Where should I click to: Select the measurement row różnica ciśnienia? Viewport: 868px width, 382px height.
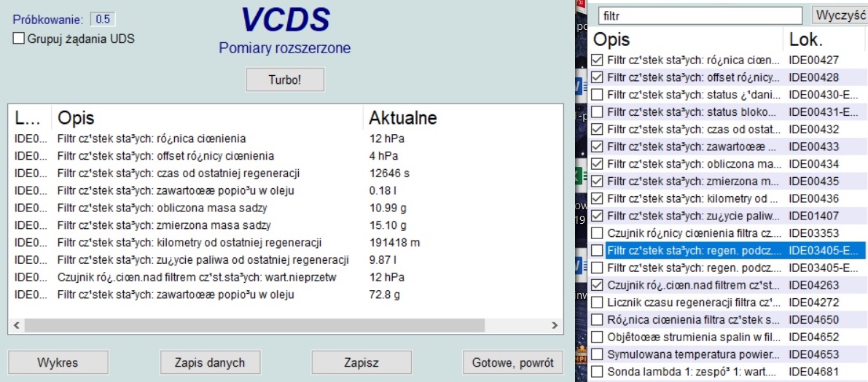(285, 139)
